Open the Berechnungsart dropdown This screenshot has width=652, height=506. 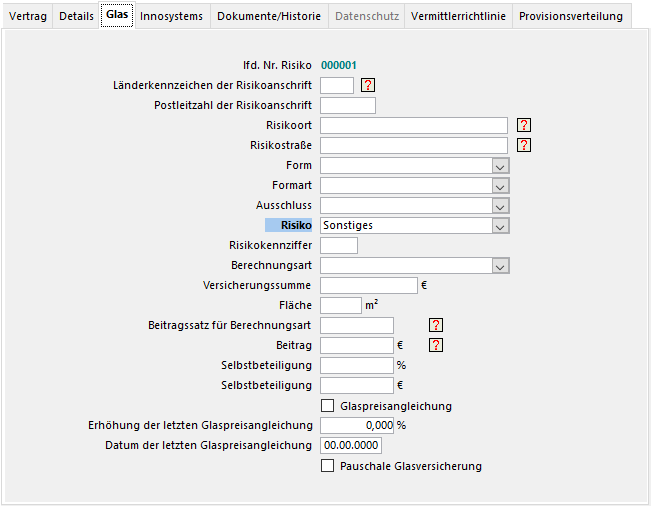click(500, 265)
